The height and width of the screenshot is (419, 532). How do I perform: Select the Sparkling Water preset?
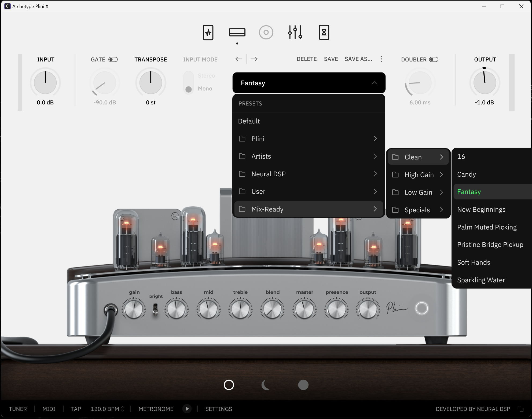point(481,279)
